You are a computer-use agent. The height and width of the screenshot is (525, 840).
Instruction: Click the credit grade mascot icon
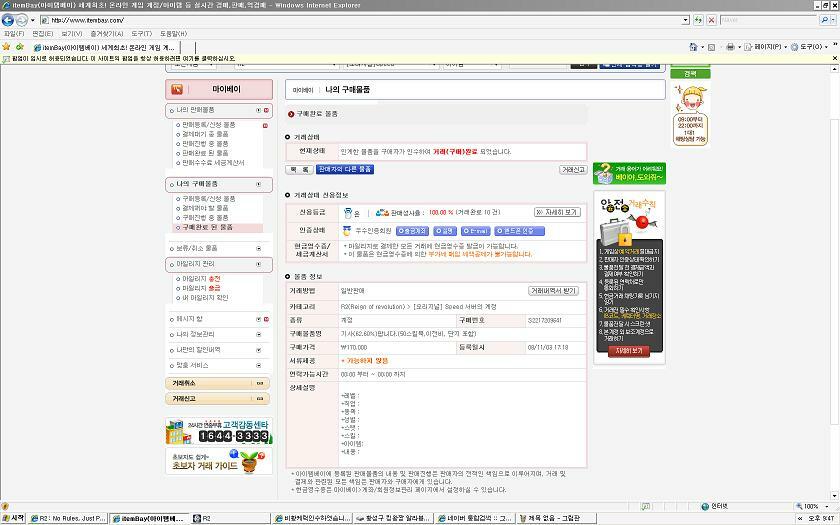[348, 213]
